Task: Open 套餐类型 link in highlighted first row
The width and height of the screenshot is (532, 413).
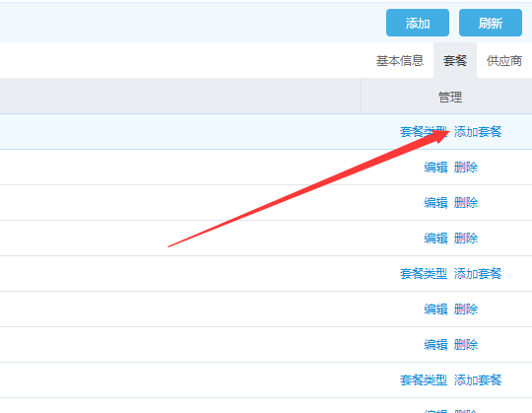Action: (x=424, y=132)
